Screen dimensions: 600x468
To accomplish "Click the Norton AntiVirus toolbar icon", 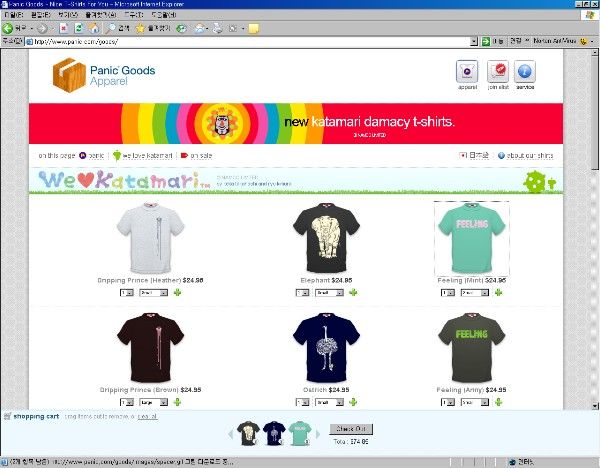I will click(x=583, y=41).
